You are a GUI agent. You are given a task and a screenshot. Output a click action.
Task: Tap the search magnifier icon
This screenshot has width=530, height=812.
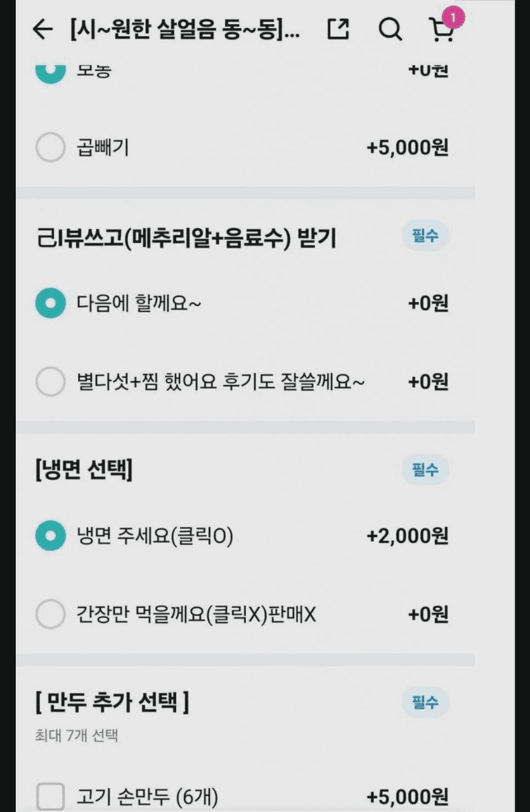coord(390,29)
